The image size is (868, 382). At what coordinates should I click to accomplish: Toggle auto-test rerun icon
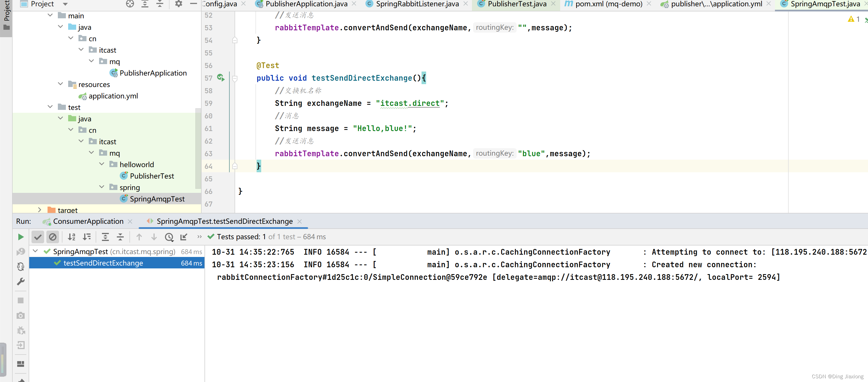(21, 267)
